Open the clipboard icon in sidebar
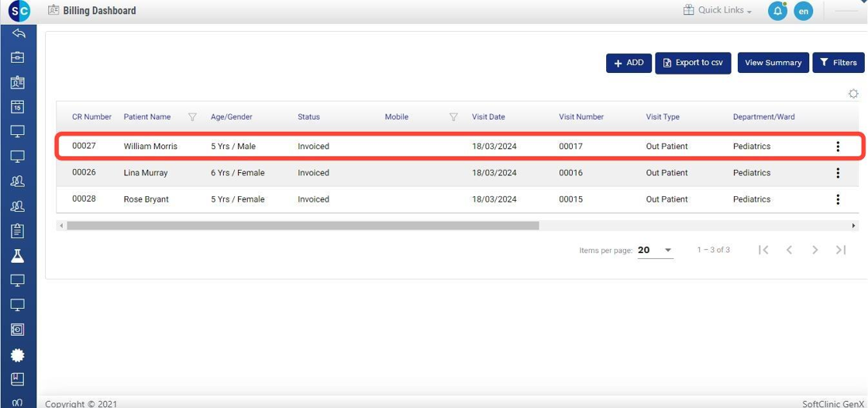The image size is (868, 408). coord(18,230)
